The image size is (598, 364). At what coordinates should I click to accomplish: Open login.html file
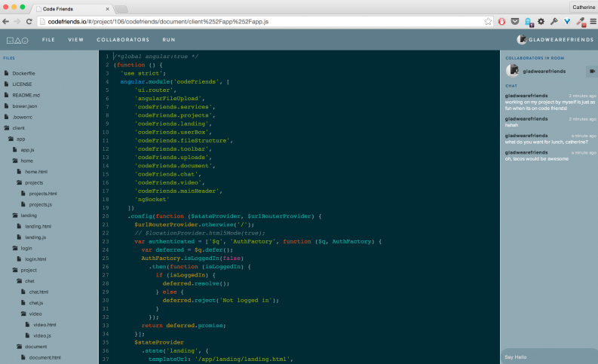click(x=35, y=259)
